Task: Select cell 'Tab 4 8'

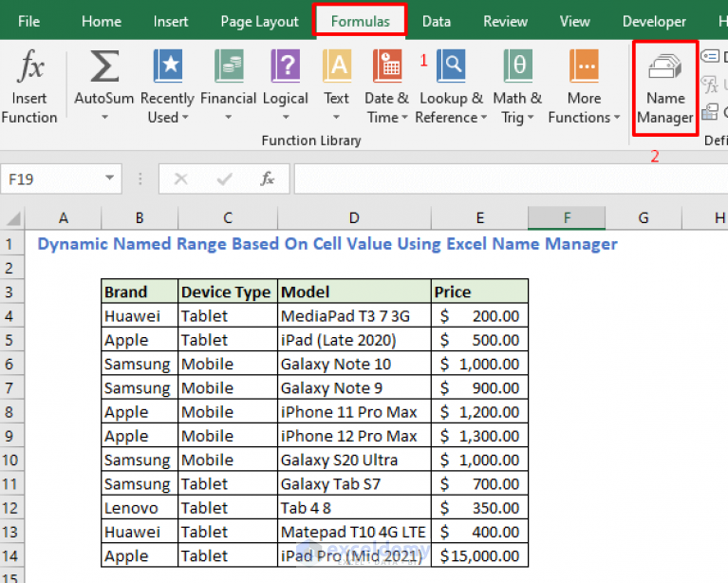Action: (354, 508)
